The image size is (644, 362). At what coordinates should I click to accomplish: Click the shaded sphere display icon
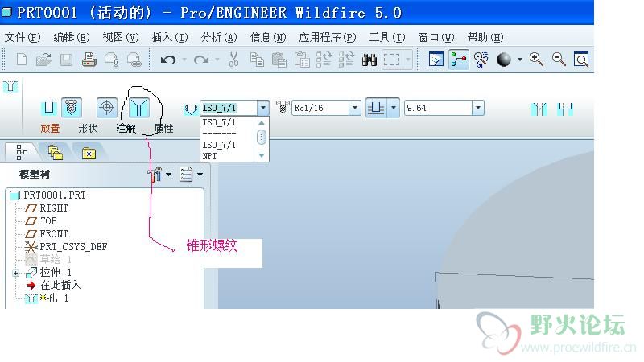click(x=504, y=60)
